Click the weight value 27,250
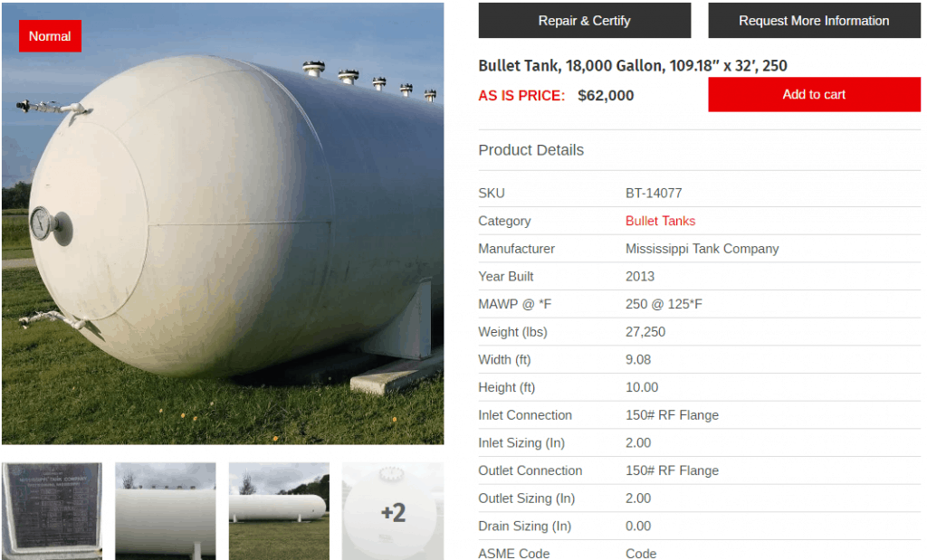This screenshot has height=560, width=927. click(645, 332)
